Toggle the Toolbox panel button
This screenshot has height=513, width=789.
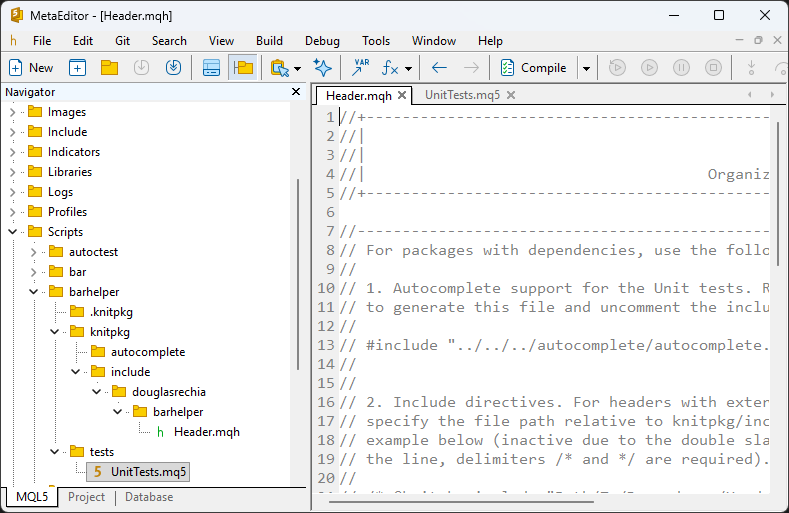point(211,68)
